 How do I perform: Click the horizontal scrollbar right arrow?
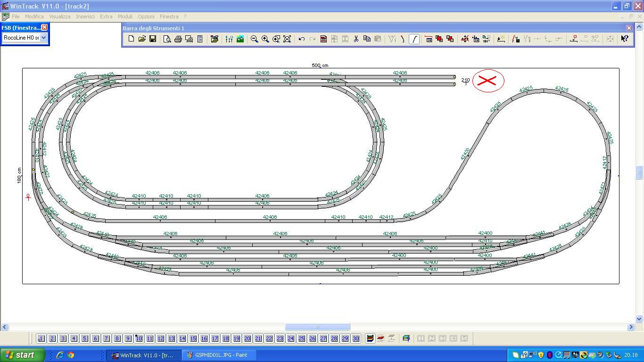[631, 327]
